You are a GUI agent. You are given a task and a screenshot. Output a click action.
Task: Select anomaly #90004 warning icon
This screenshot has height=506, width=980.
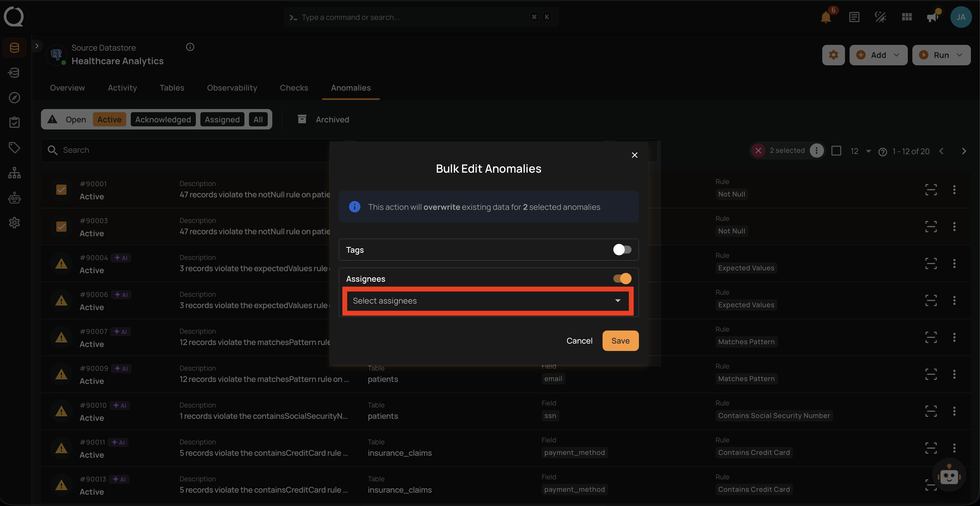[x=61, y=264]
